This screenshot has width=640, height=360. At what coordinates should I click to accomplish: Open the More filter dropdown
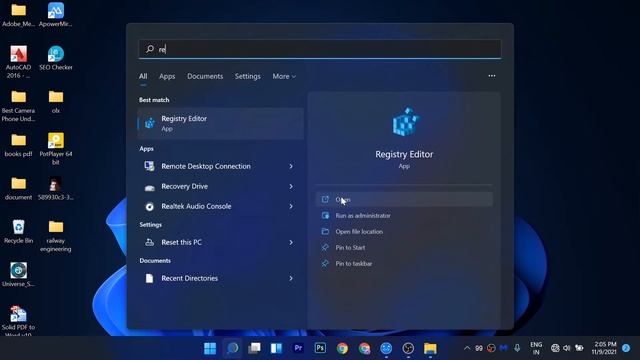tap(284, 76)
